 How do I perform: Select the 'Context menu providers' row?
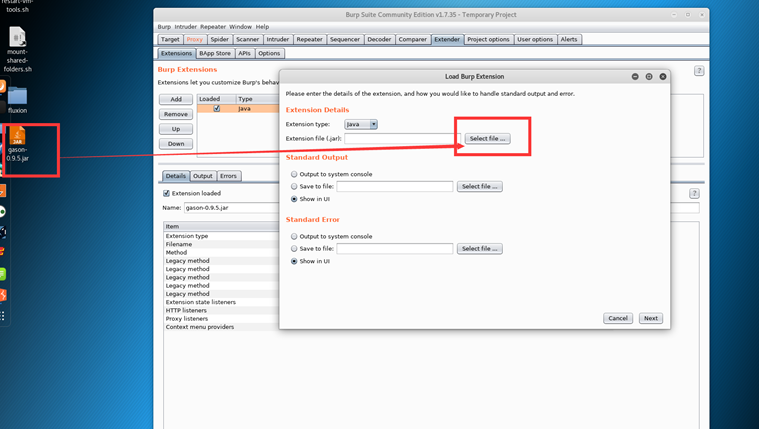[222, 327]
